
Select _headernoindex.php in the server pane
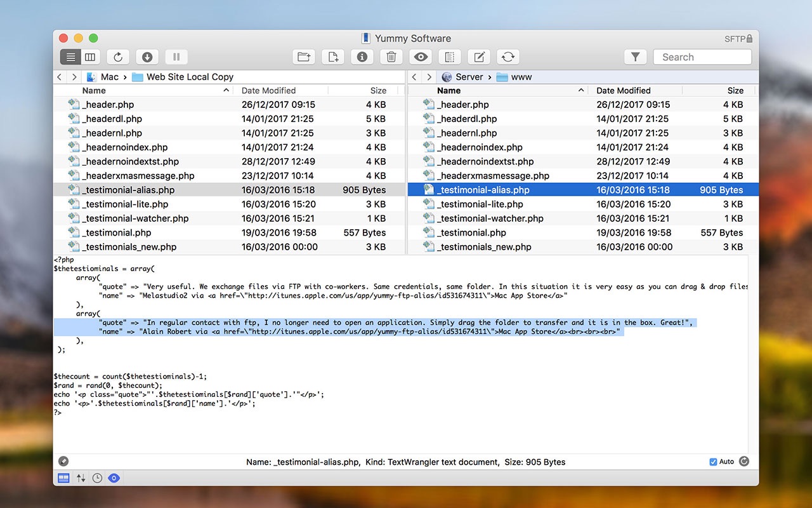pyautogui.click(x=583, y=147)
